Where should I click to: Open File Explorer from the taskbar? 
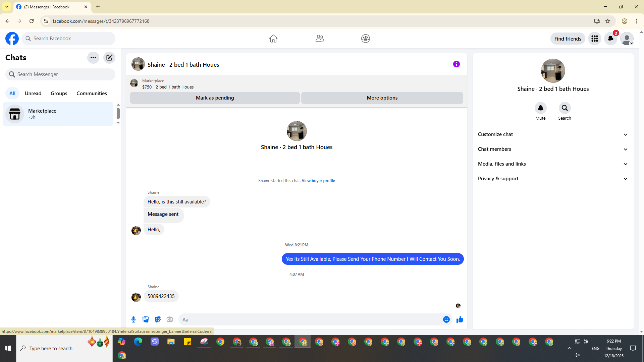click(171, 342)
